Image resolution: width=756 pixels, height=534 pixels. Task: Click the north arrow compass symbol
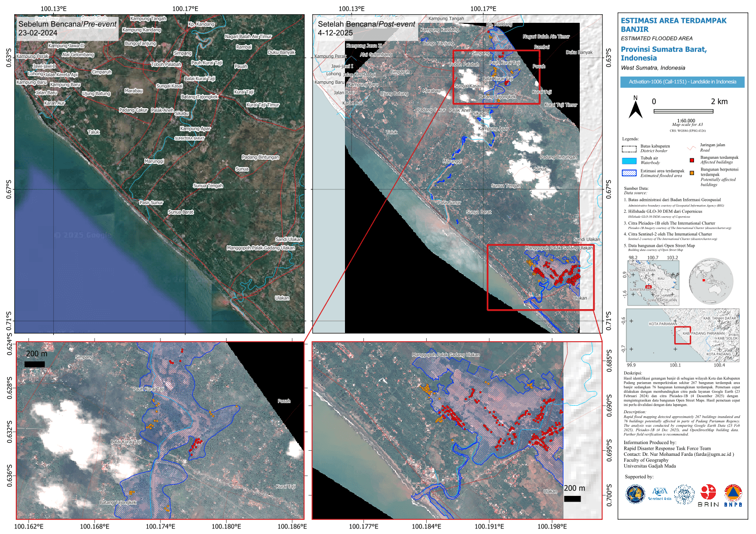coord(635,108)
